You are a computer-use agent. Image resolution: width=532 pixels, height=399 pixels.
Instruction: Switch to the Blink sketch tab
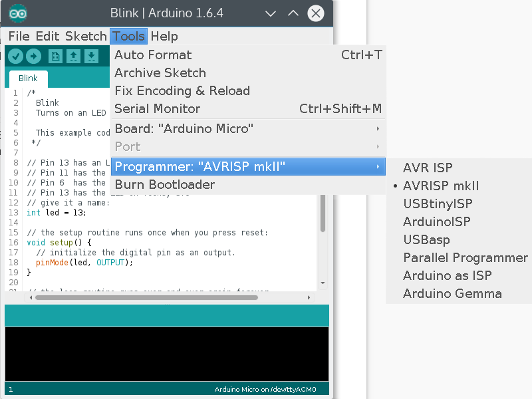coord(28,78)
